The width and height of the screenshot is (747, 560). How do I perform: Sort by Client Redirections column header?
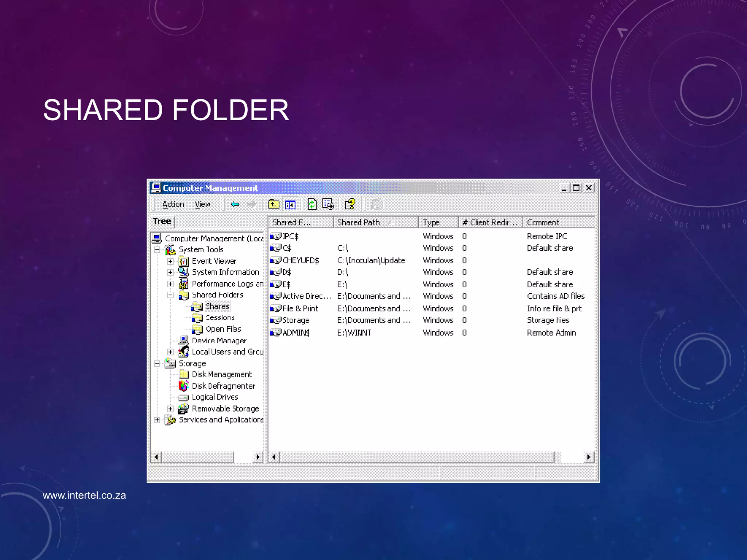[x=491, y=222]
